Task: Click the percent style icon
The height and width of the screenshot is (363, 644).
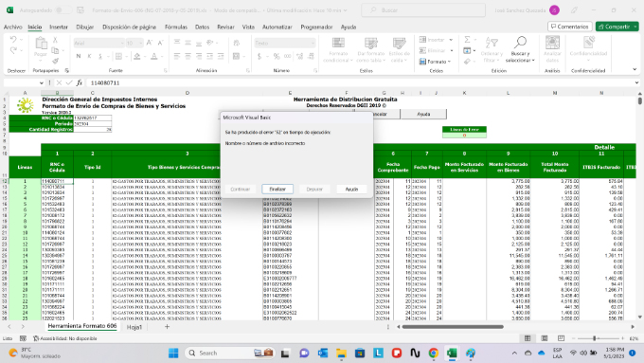Action: [277, 56]
